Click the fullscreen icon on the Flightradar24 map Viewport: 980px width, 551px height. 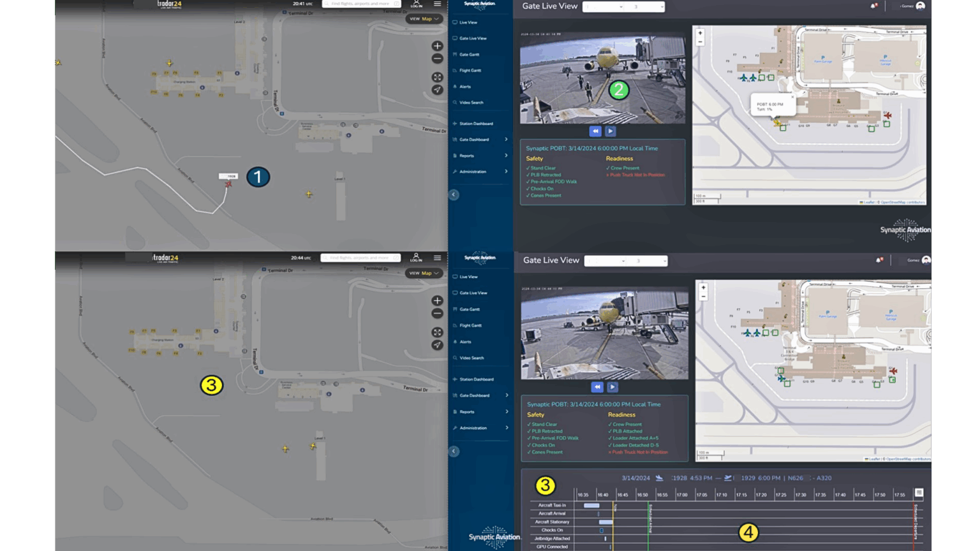click(x=437, y=77)
